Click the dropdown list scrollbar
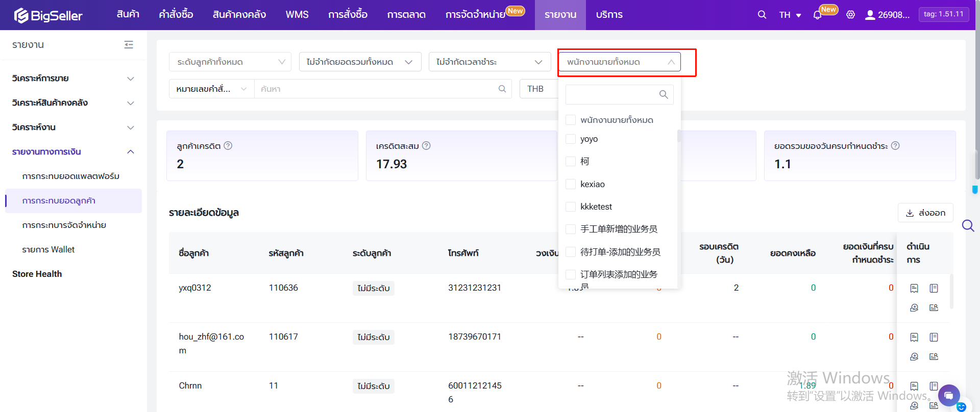This screenshot has height=412, width=980. (x=678, y=136)
